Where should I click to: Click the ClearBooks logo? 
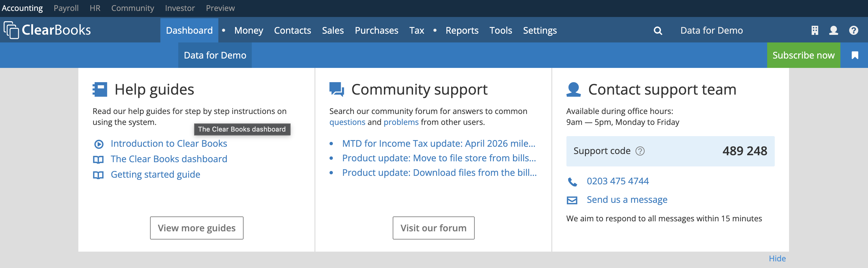pos(47,30)
